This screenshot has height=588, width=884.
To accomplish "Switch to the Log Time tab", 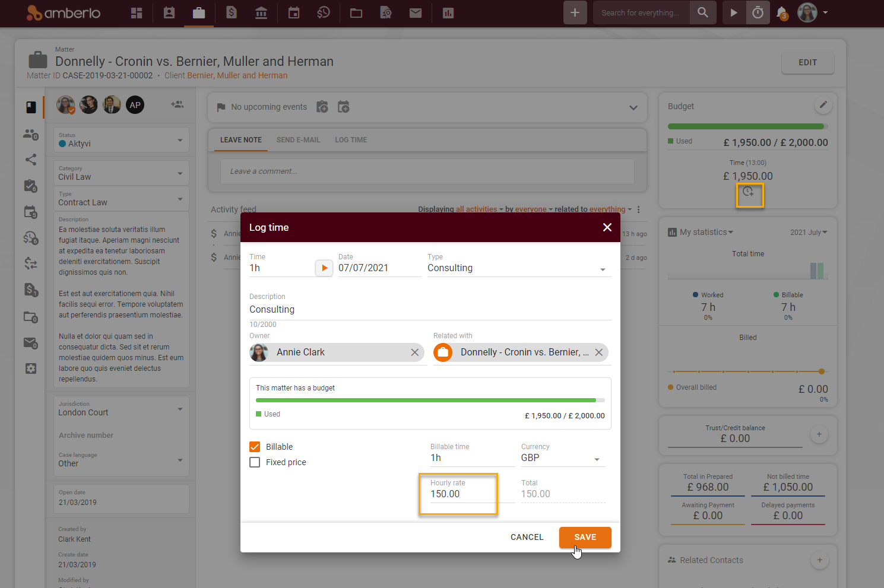I will [351, 140].
